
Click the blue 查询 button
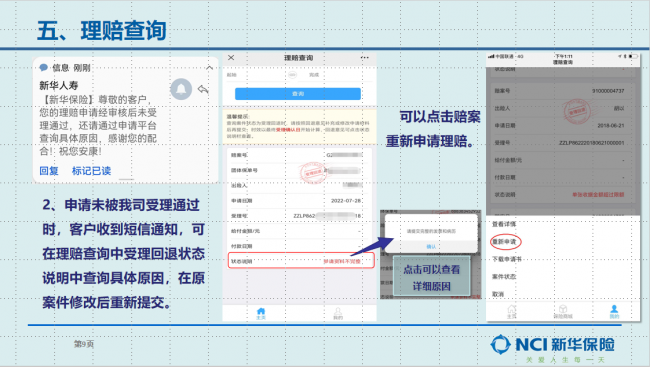298,94
